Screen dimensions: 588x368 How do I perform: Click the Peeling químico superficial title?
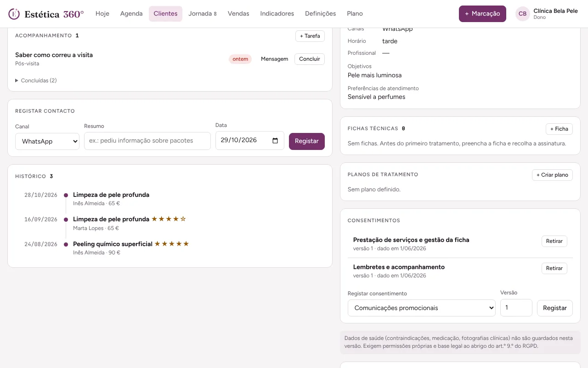(113, 244)
